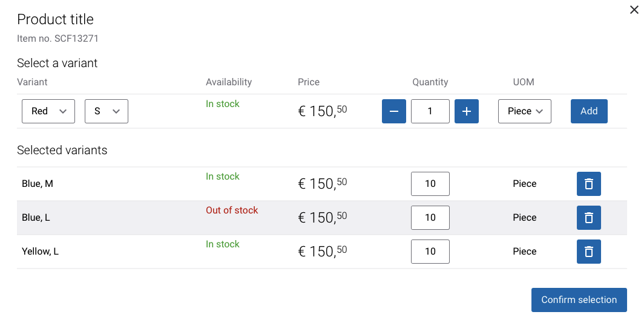The image size is (644, 329).
Task: Edit quantity for Yellow, L variant
Action: pyautogui.click(x=430, y=252)
